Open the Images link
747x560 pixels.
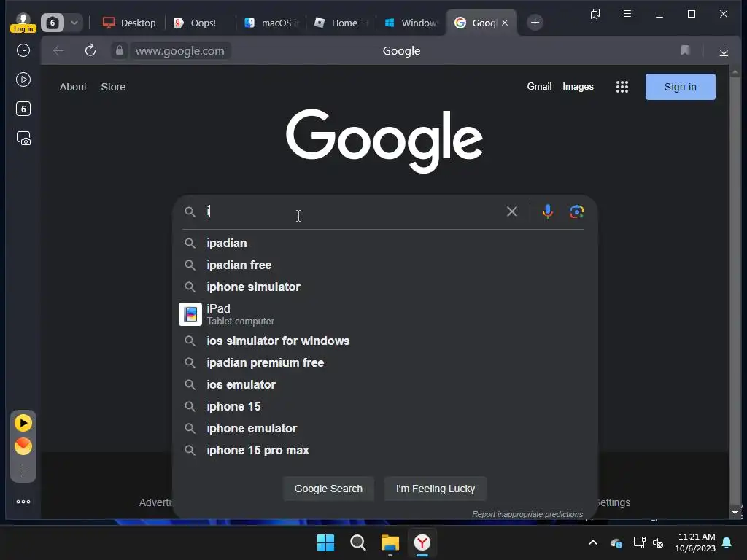point(578,87)
